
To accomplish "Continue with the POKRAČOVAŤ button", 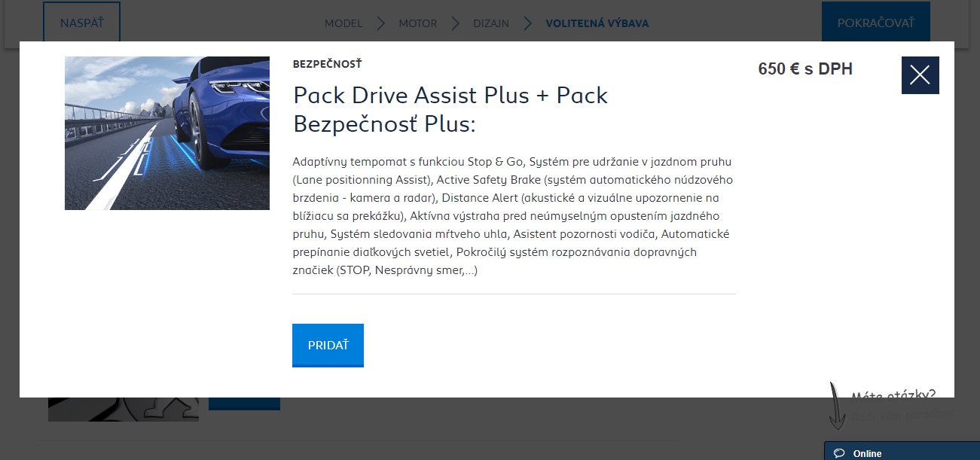I will 876,23.
